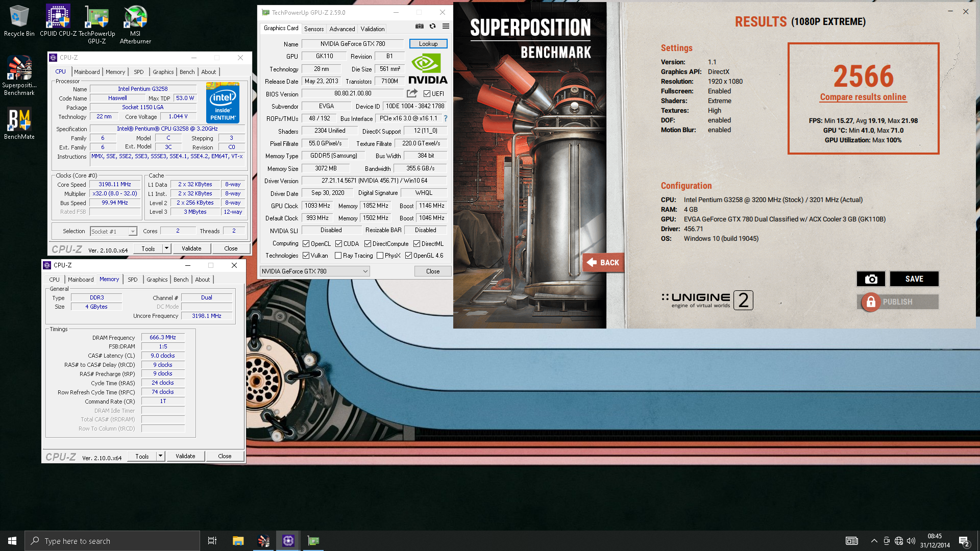Toggle the PhysX checkbox
The height and width of the screenshot is (551, 980).
(x=380, y=256)
